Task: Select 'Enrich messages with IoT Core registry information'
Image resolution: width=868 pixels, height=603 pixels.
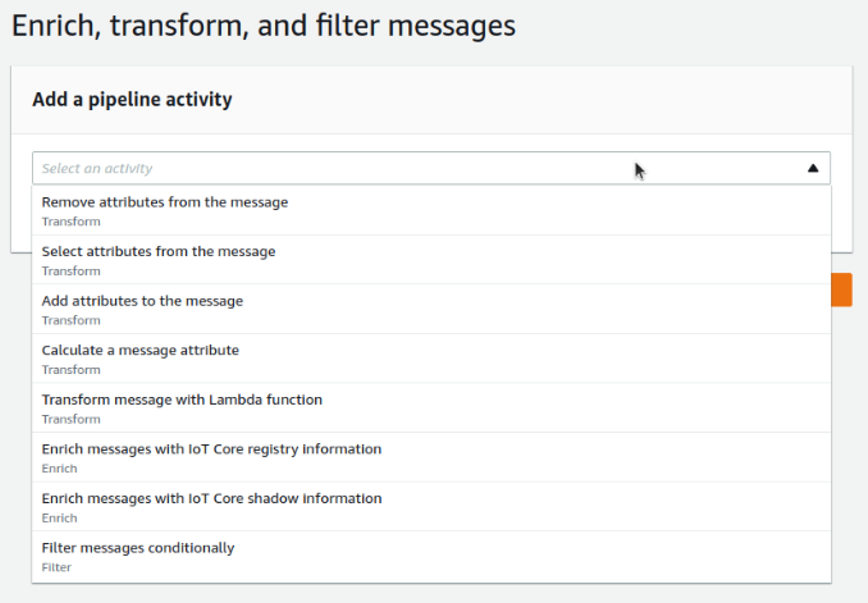Action: [x=211, y=449]
